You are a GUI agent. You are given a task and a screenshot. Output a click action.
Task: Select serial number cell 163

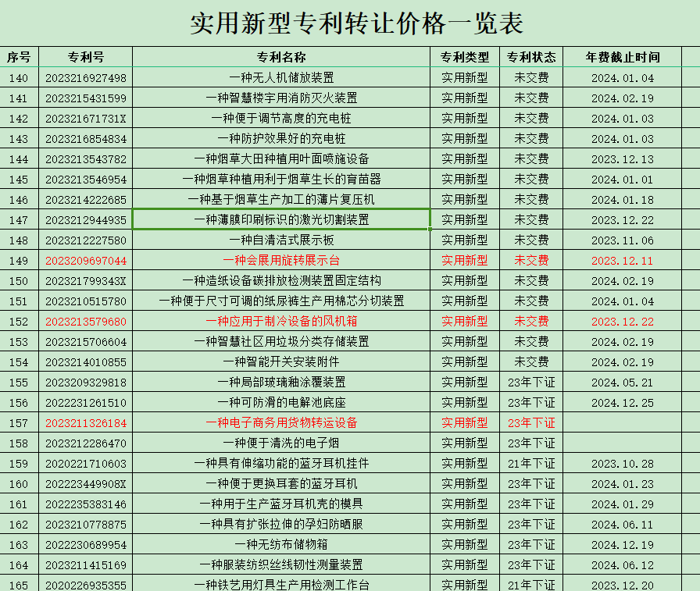click(x=19, y=544)
